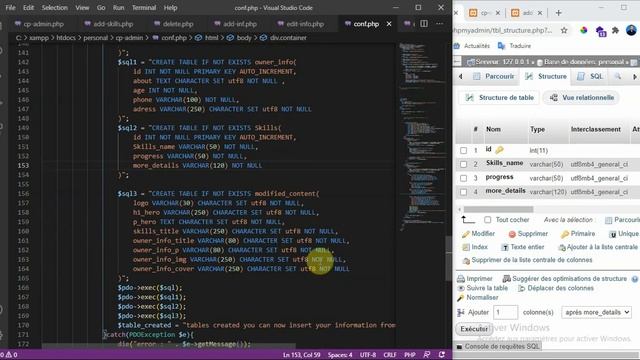
Task: Open the Parcourir tab in phpMyAdmin
Action: [494, 76]
